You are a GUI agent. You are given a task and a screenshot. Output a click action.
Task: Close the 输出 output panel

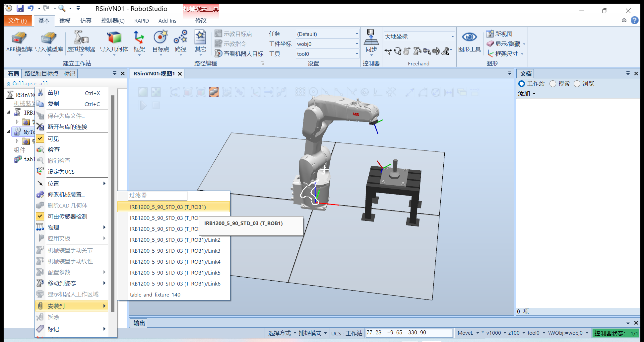click(636, 323)
